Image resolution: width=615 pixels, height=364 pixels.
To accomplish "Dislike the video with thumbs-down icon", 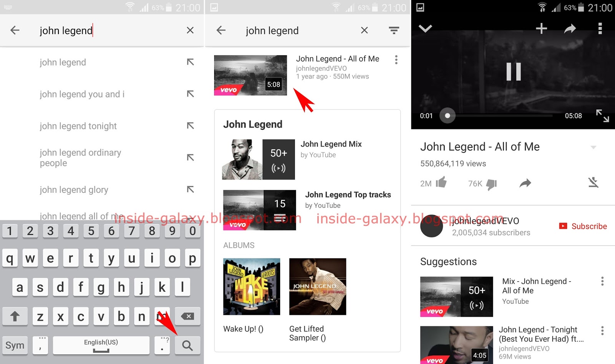I will 492,184.
